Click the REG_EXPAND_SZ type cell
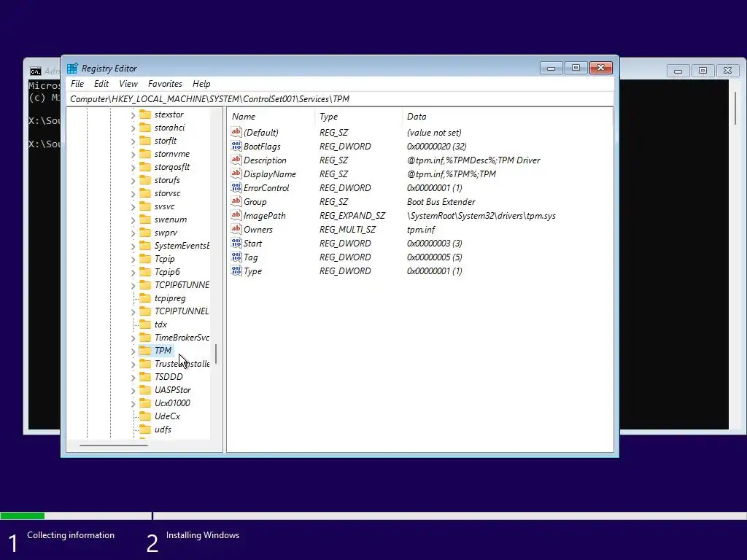747x560 pixels. point(352,216)
